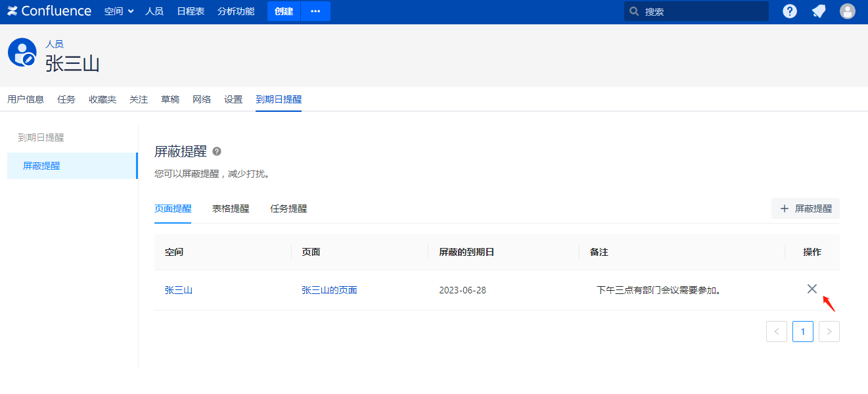Go to previous page arrow
The image size is (868, 394).
pos(776,332)
